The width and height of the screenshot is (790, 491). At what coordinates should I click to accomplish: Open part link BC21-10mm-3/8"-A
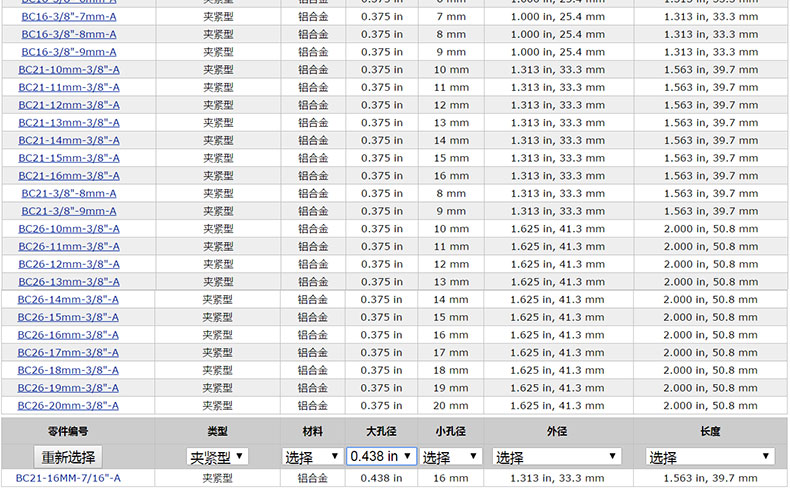coord(68,70)
